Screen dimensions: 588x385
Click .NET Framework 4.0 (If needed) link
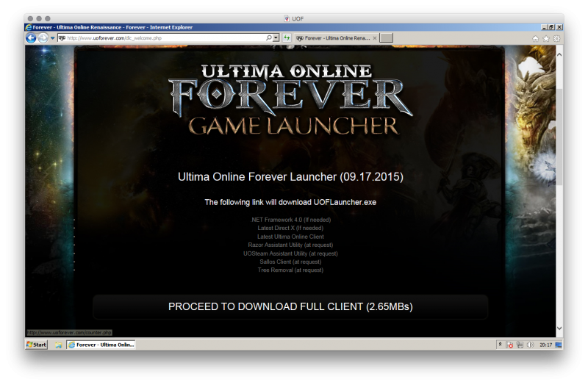coord(290,220)
